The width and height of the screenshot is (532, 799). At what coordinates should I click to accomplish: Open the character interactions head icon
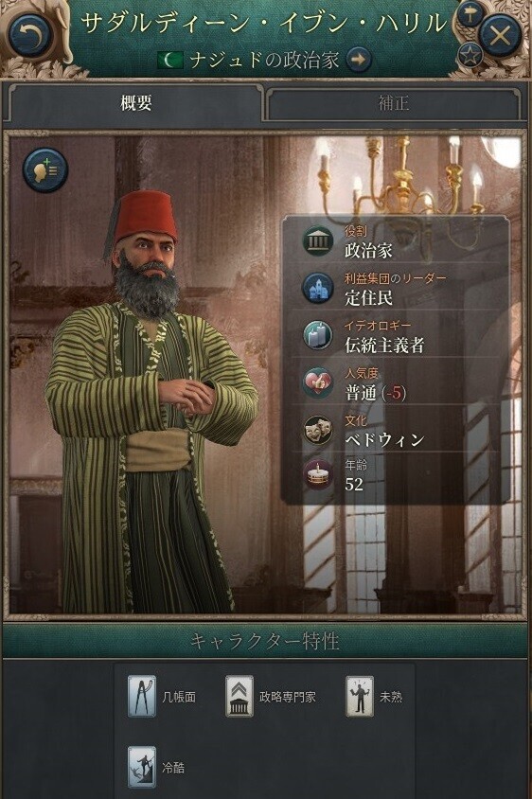point(44,170)
